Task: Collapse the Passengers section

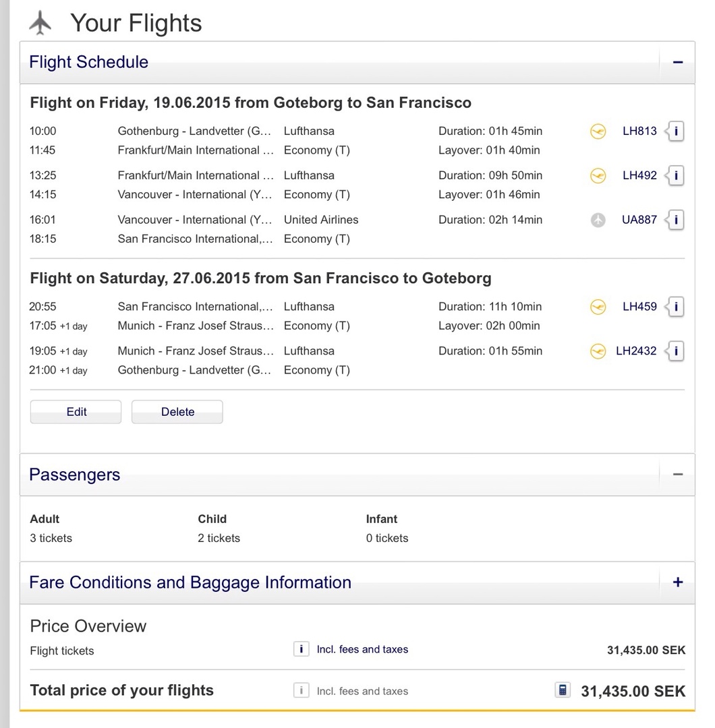Action: click(678, 475)
